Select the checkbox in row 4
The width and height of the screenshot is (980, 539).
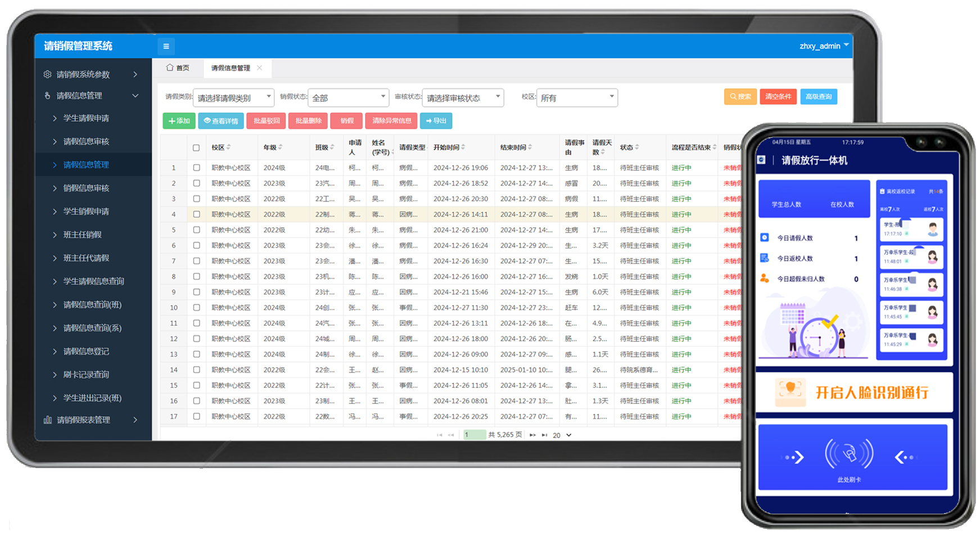pyautogui.click(x=196, y=214)
